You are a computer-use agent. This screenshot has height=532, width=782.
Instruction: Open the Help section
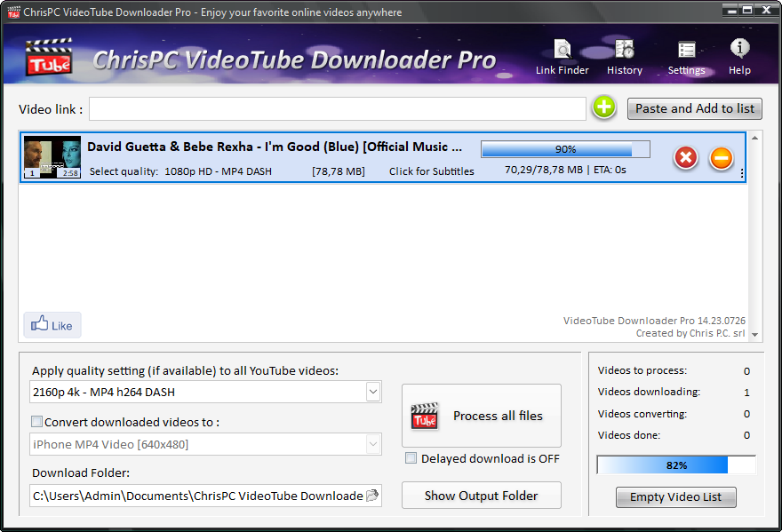[x=739, y=57]
